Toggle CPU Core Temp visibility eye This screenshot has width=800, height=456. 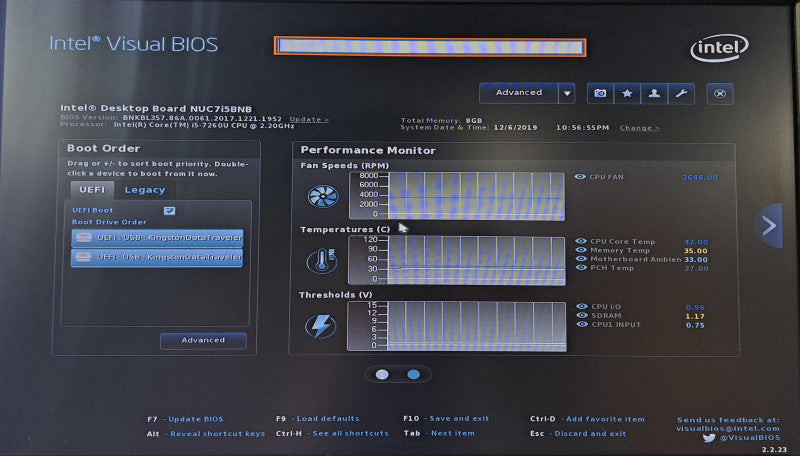point(581,241)
